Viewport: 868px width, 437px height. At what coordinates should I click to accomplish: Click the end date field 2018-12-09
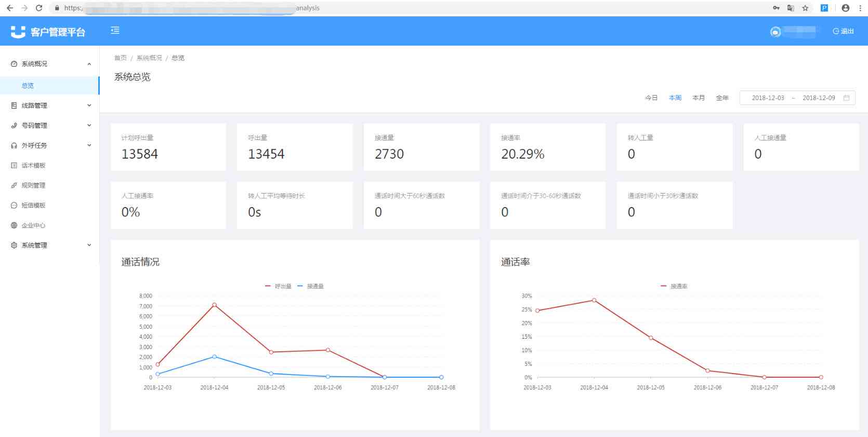click(819, 98)
